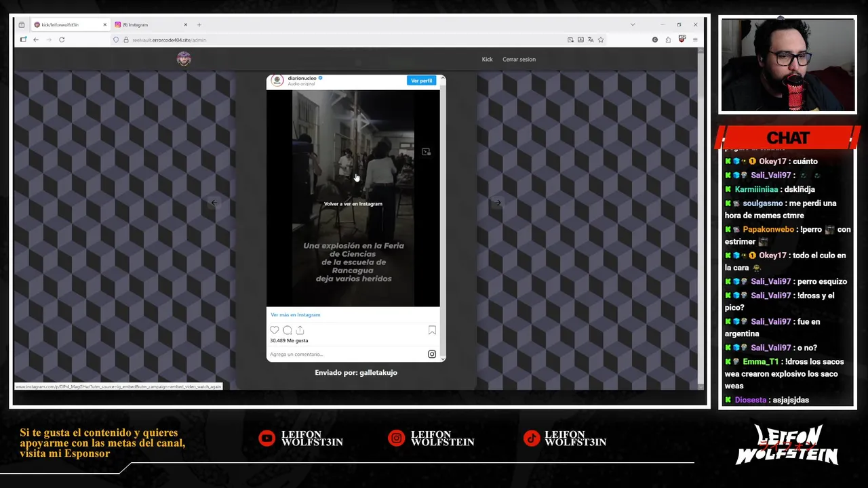Expand the list all tabs dropdown
868x488 pixels.
click(633, 25)
